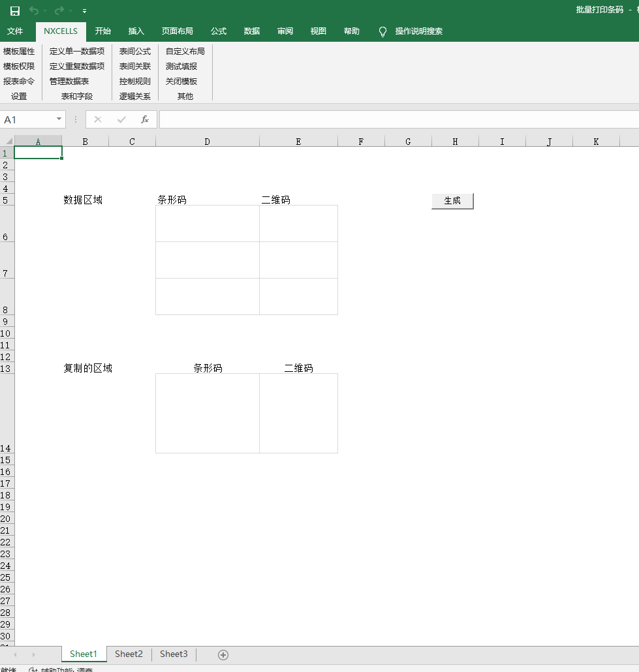Expand the Customize Quick Access Toolbar dropdown
The image size is (639, 672).
pos(85,11)
